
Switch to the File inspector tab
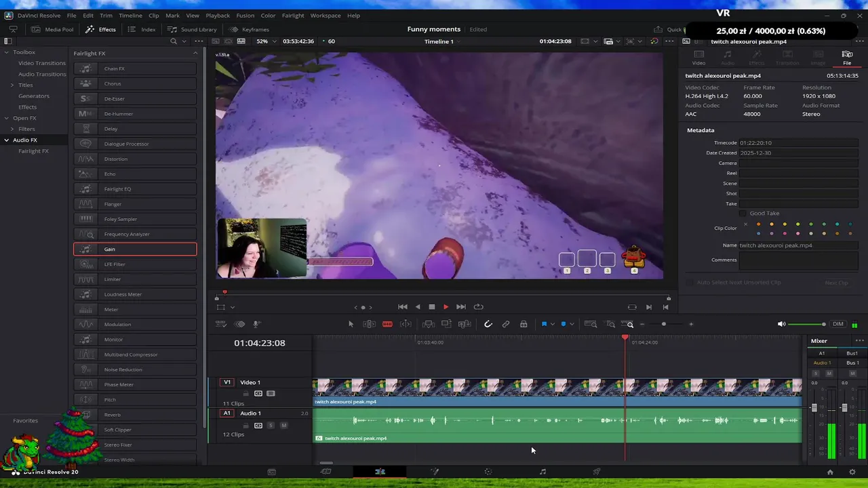847,57
